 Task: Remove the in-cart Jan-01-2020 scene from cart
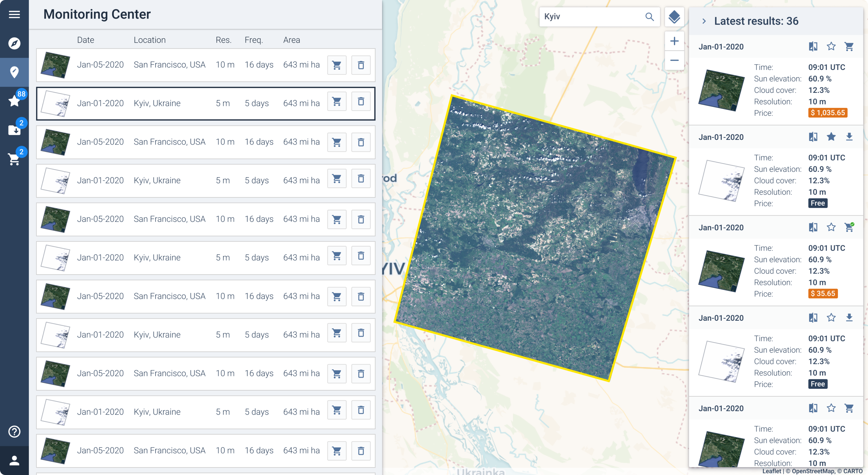click(x=849, y=227)
